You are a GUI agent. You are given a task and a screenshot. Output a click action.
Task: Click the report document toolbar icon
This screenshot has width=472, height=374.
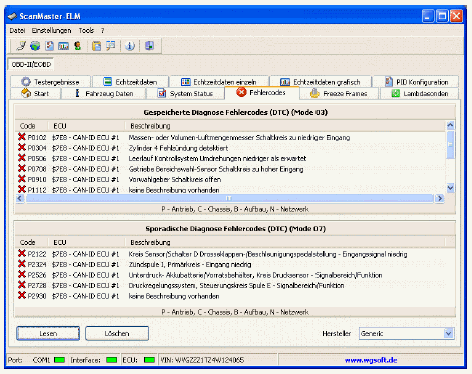49,46
